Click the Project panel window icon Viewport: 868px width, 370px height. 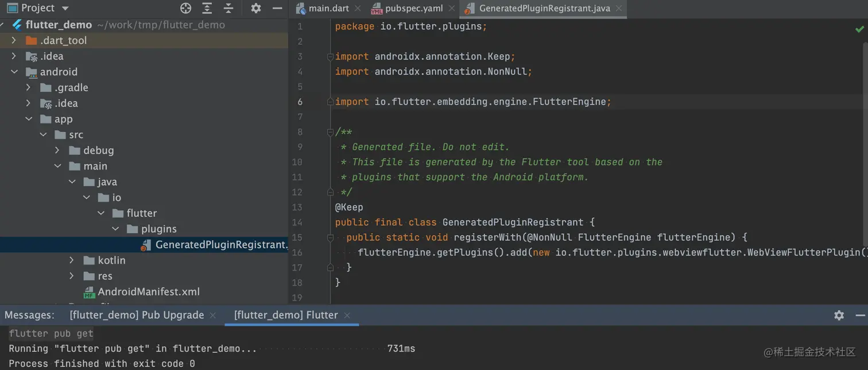point(12,8)
